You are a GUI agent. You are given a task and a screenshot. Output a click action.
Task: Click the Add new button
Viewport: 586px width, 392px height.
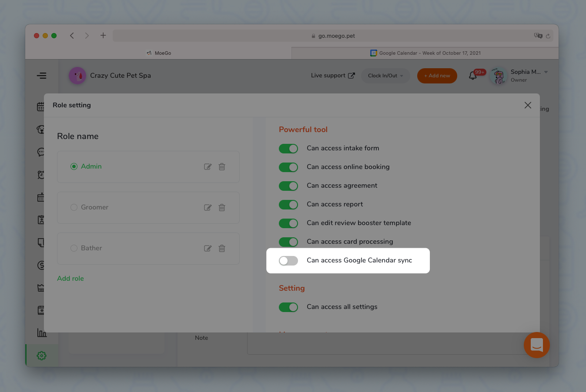(437, 76)
